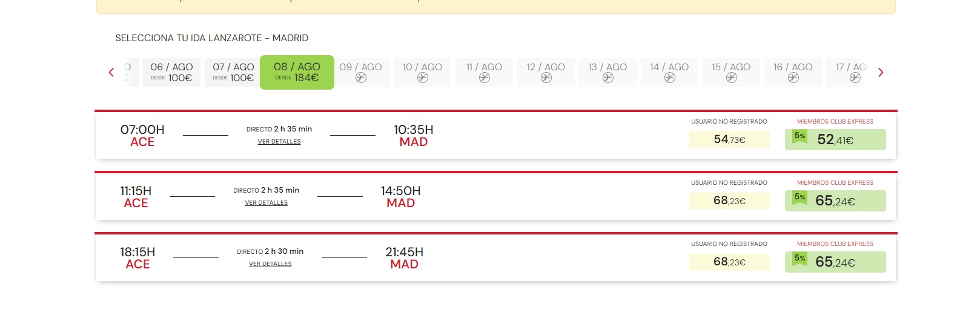Click no-flight icon under 10 / AGO
The width and height of the screenshot is (980, 312).
pyautogui.click(x=423, y=78)
